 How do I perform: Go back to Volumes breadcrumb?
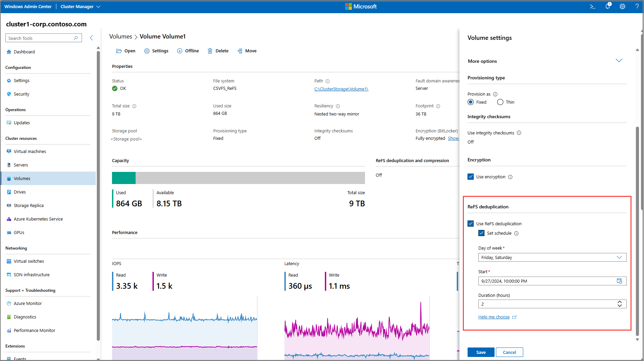click(x=120, y=36)
